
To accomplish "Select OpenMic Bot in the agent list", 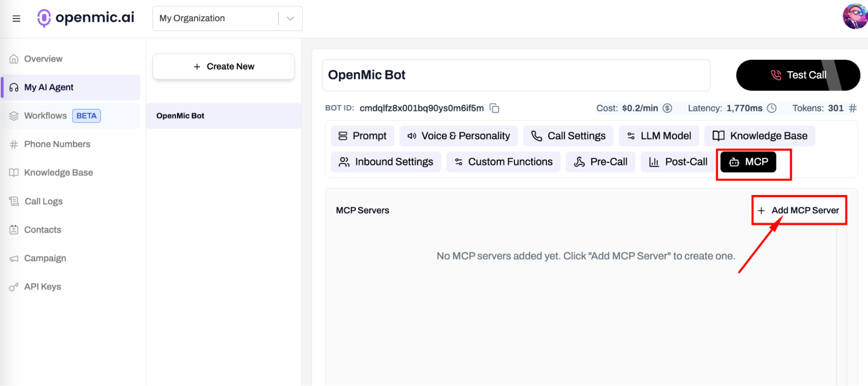I will click(x=224, y=116).
